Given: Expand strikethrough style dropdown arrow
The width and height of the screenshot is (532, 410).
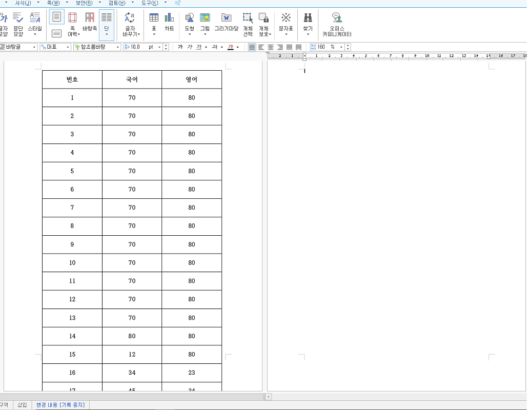Looking at the screenshot, I should pos(221,47).
